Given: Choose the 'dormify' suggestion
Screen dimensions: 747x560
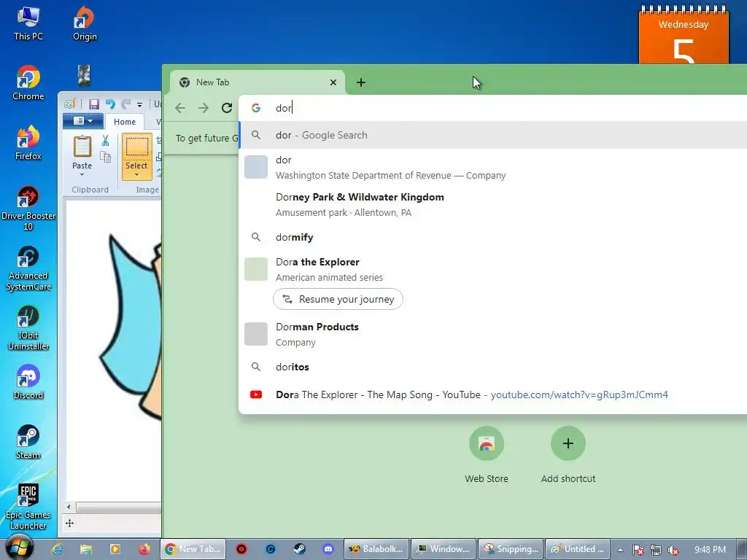Looking at the screenshot, I should (493, 237).
